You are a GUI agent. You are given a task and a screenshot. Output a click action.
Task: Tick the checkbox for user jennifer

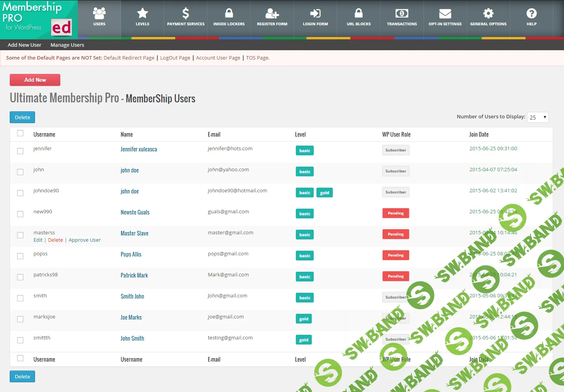coord(20,151)
